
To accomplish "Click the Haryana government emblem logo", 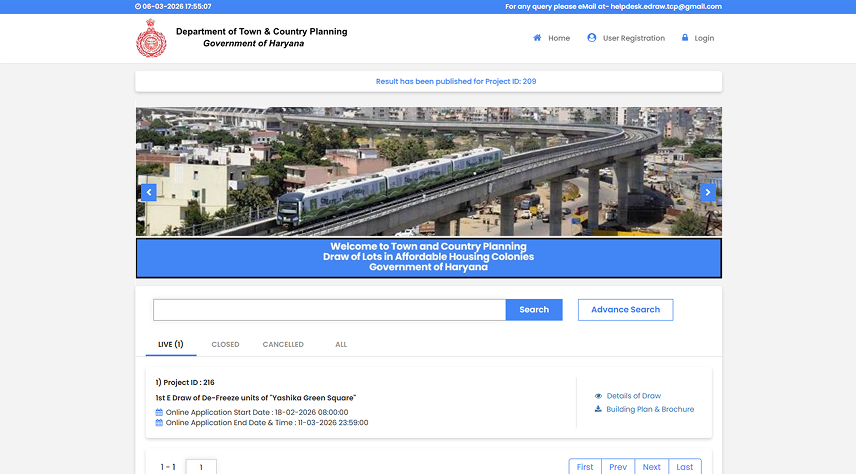I will point(152,38).
